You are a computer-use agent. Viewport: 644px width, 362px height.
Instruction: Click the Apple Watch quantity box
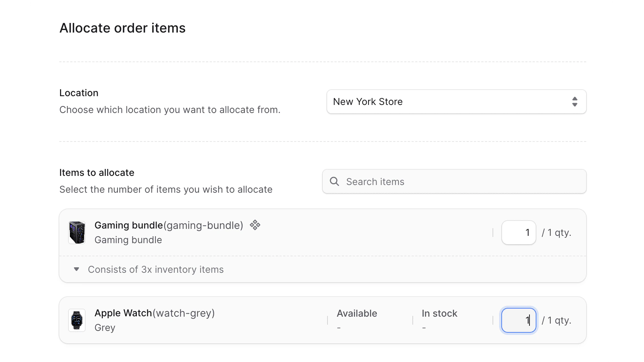(518, 320)
